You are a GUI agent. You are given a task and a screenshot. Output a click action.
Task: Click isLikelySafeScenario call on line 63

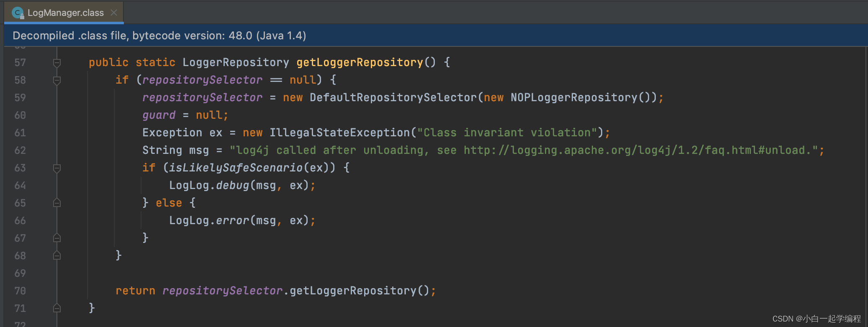coord(236,168)
